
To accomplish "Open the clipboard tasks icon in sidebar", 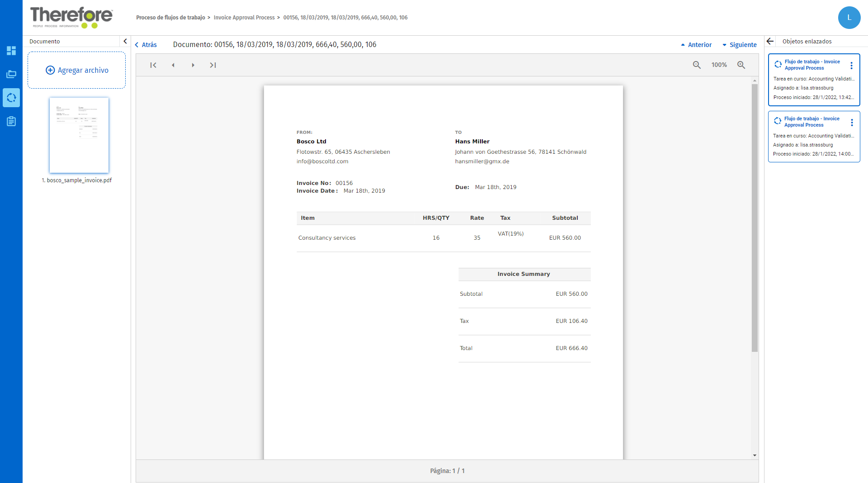I will tap(11, 121).
